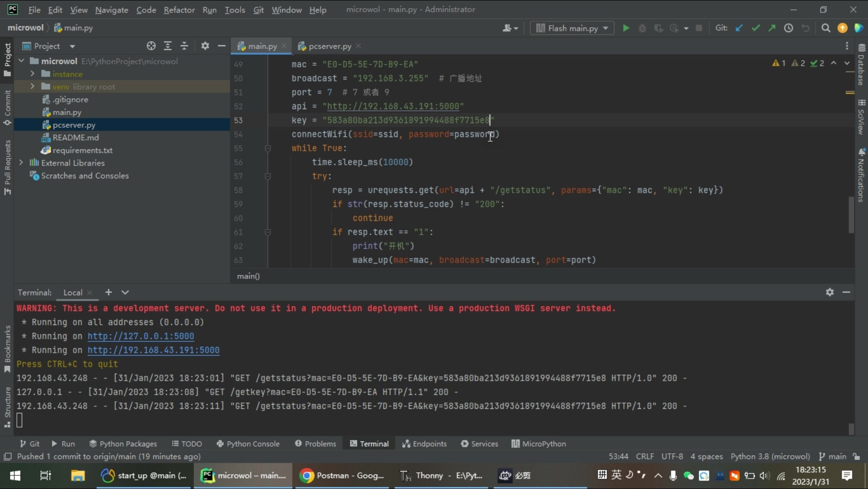Click the Git update project arrow
This screenshot has height=489, width=868.
click(739, 28)
